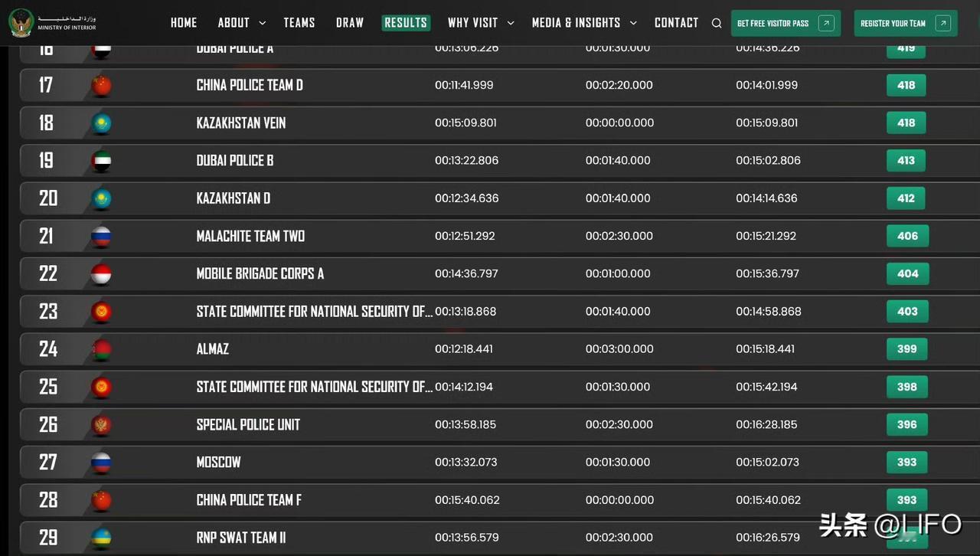Select the highlighted Results menu item
The image size is (980, 556).
406,23
